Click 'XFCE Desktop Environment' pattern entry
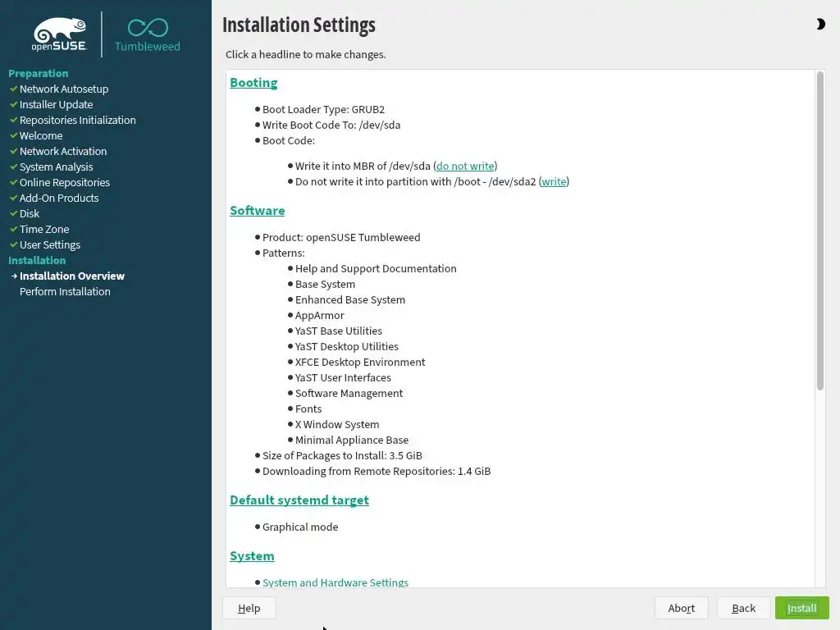Image resolution: width=840 pixels, height=630 pixels. click(x=360, y=362)
